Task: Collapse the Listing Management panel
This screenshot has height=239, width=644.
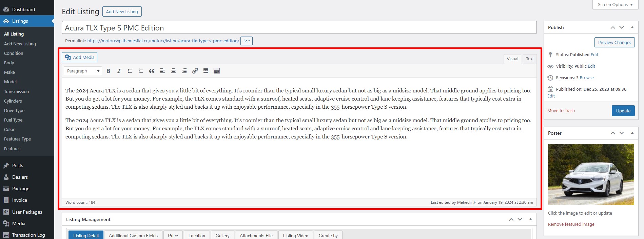Action: pos(530,219)
